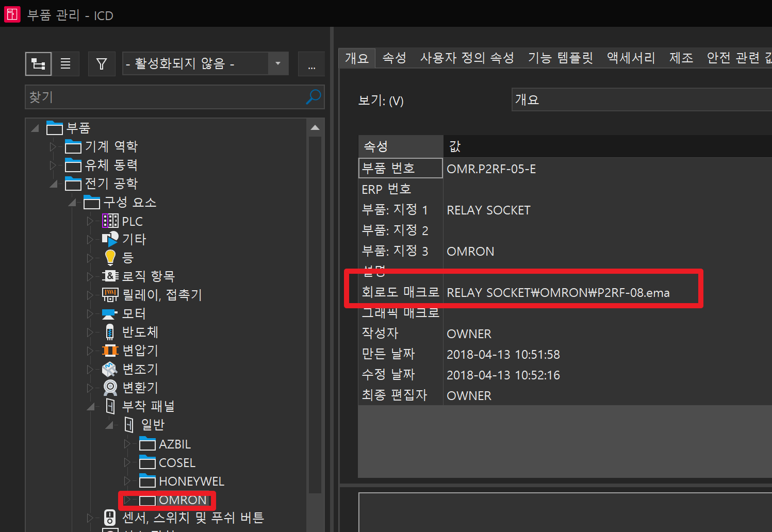The height and width of the screenshot is (532, 772).
Task: Click the lamp icon next to 등
Action: click(110, 257)
